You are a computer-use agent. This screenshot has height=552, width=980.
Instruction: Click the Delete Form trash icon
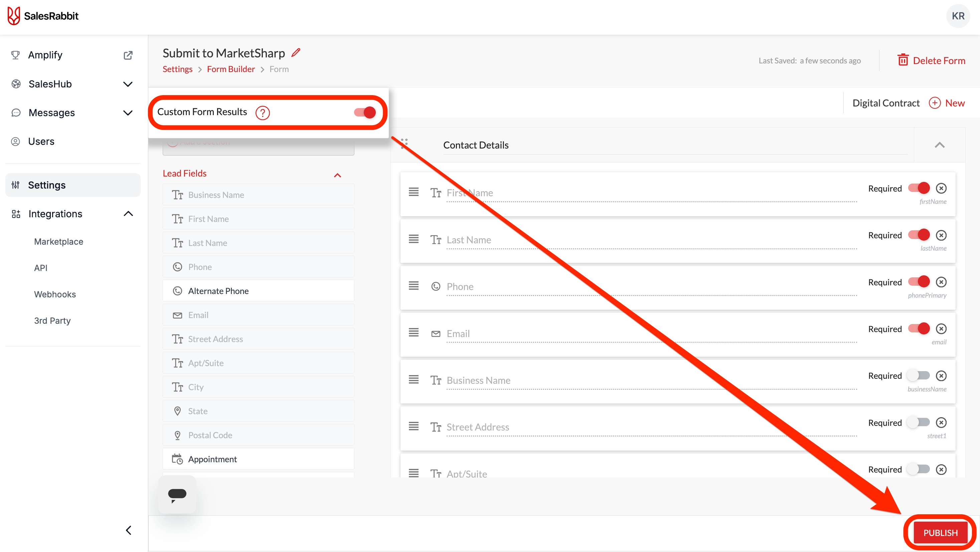click(904, 60)
